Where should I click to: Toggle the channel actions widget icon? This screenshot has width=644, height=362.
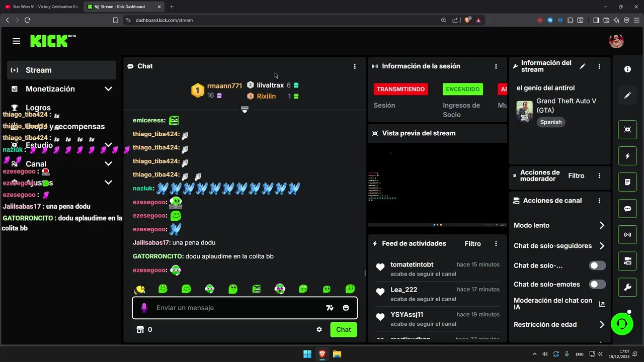pos(627,261)
